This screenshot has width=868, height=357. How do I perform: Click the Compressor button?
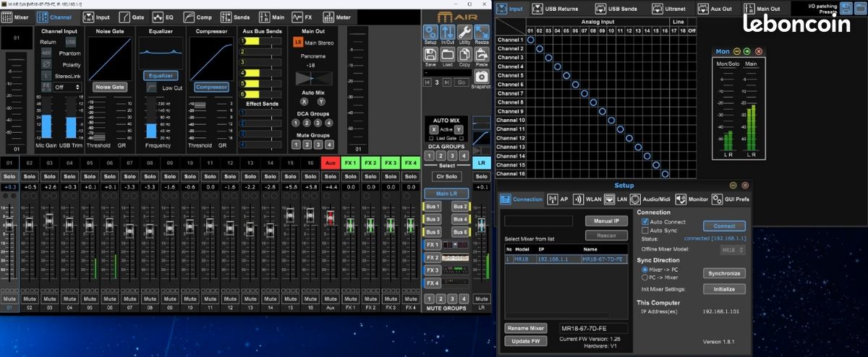click(210, 87)
